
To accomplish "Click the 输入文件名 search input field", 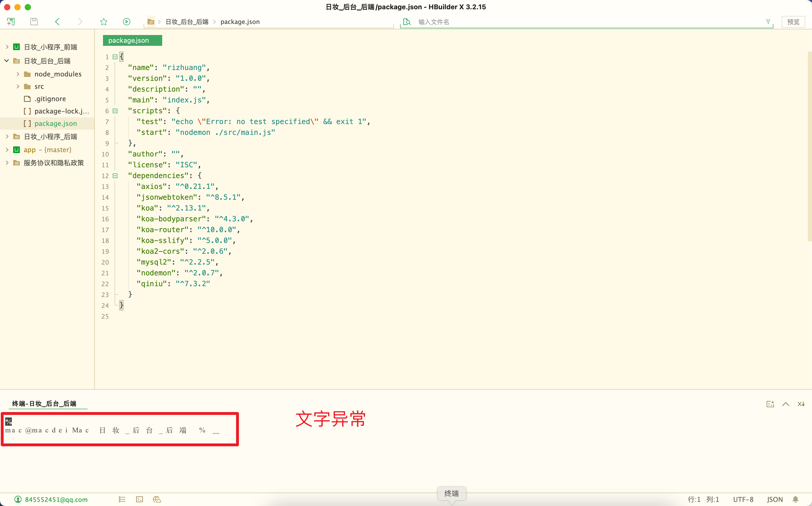I will (x=569, y=22).
